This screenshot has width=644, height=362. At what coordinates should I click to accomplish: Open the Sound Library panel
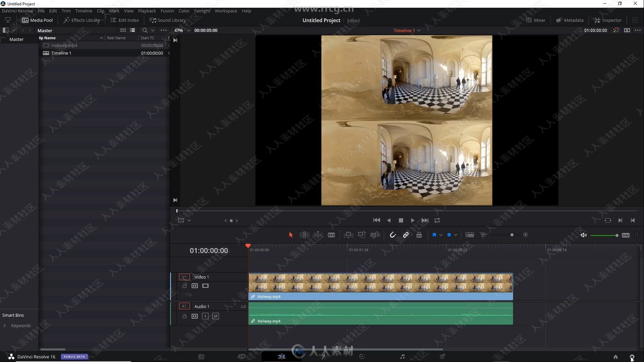pyautogui.click(x=167, y=20)
